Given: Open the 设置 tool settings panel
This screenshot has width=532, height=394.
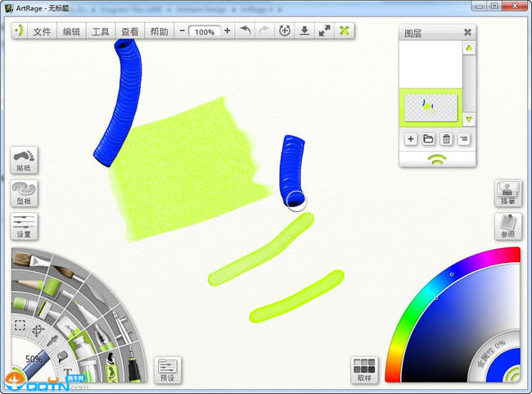Looking at the screenshot, I should [24, 227].
